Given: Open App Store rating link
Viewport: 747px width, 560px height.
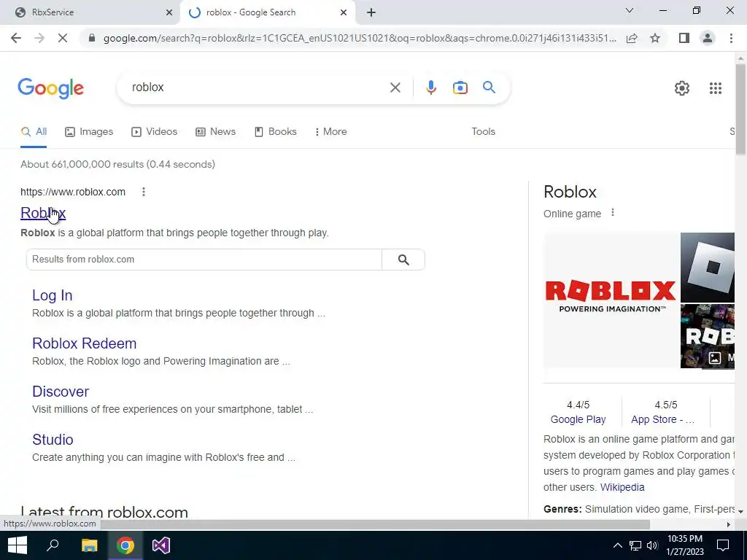Looking at the screenshot, I should [x=662, y=419].
